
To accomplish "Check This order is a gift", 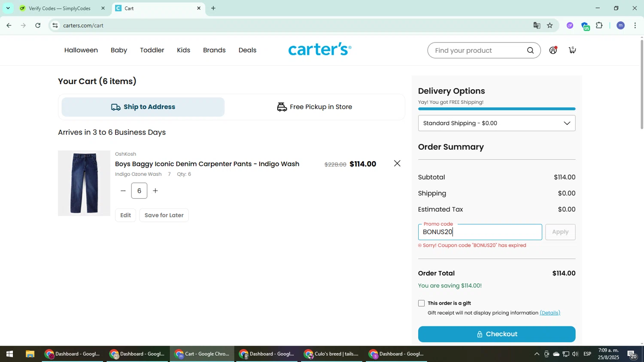I will tap(422, 303).
